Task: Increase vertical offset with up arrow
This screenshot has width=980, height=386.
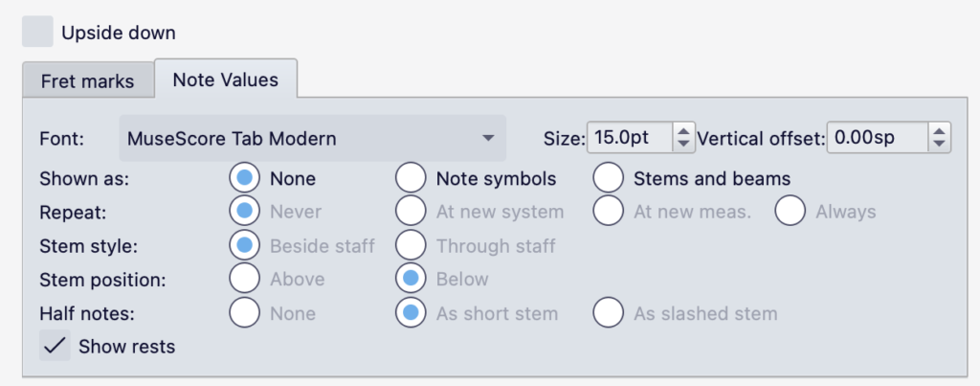Action: pos(940,131)
